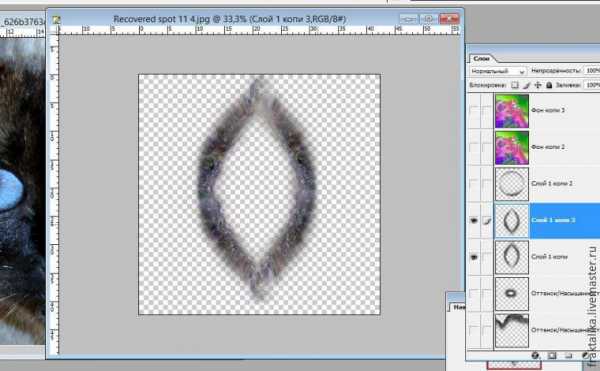Click the Заливка fill value field

592,85
